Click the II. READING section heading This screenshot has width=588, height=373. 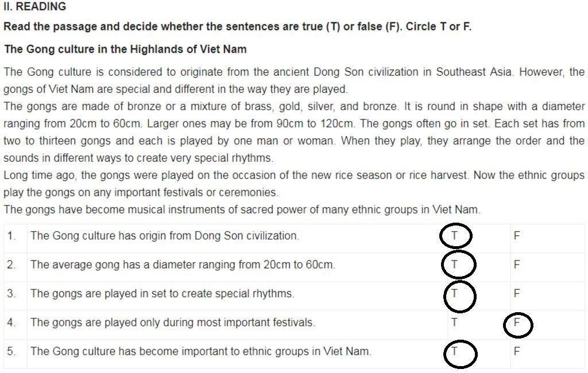click(x=35, y=6)
